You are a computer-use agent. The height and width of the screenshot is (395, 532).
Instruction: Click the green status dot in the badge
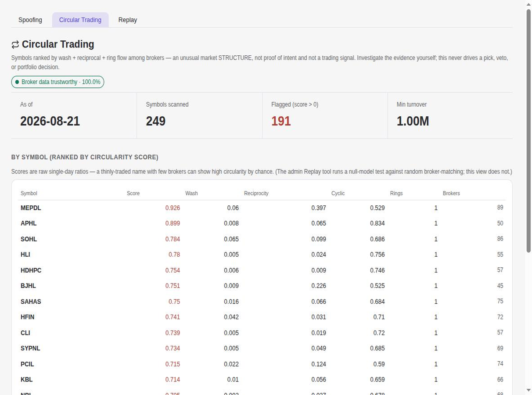coord(17,82)
